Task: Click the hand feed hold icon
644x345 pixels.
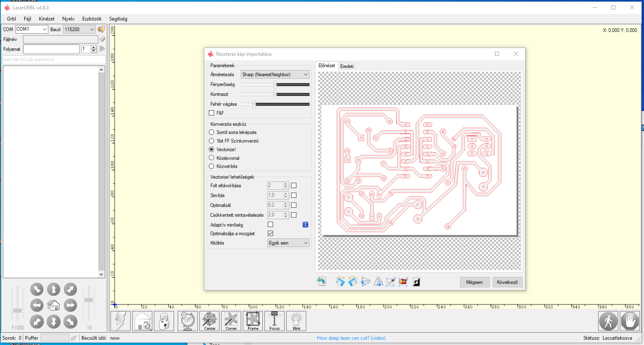Action: pyautogui.click(x=630, y=321)
